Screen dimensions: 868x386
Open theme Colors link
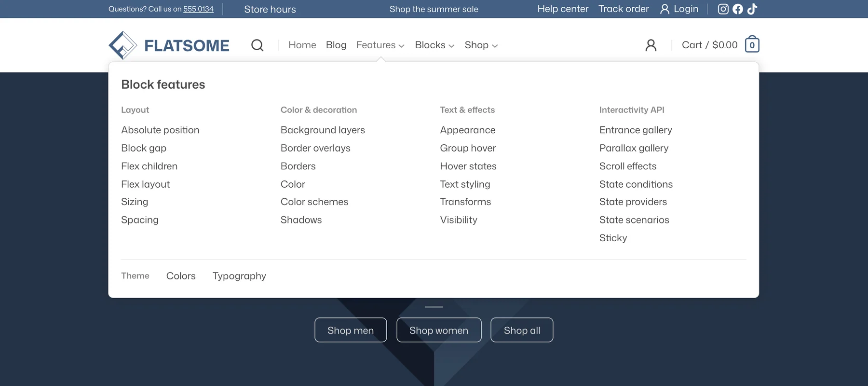coord(181,276)
